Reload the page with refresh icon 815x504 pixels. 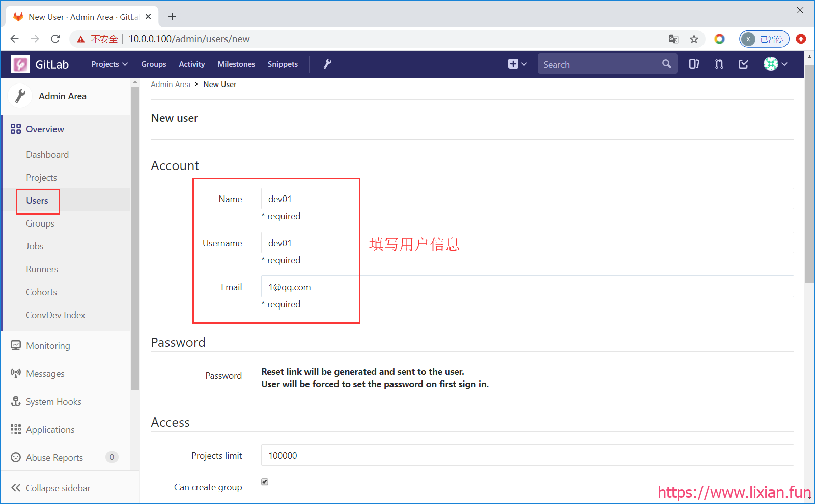(55, 39)
